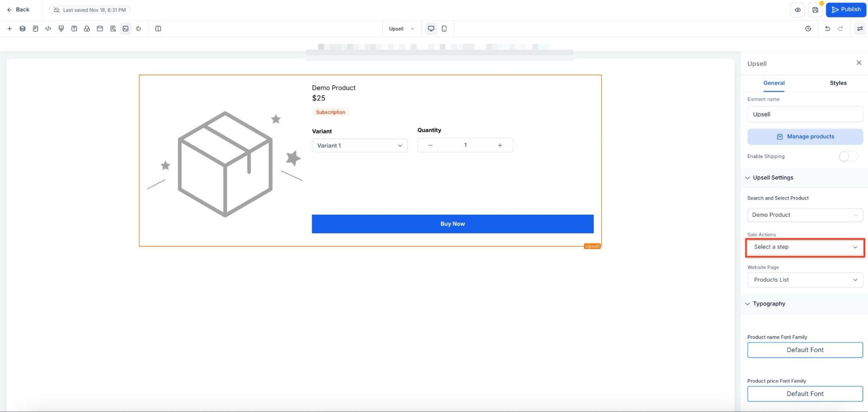This screenshot has width=868, height=412.
Task: Toggle the Enable Shipping switch
Action: [x=848, y=156]
